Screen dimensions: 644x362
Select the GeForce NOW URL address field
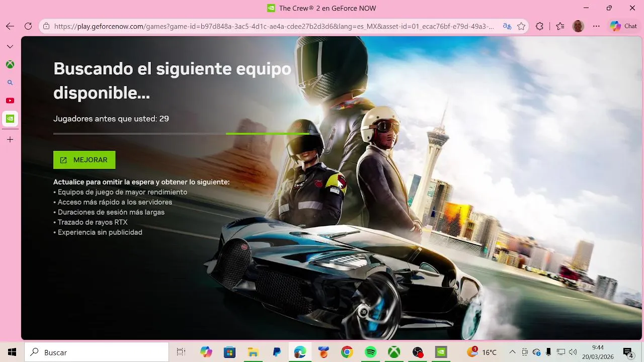pos(274,26)
